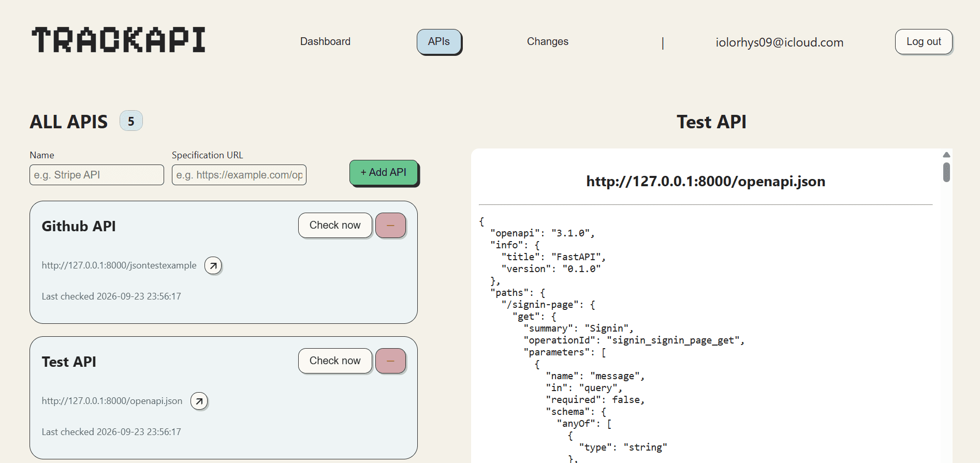Click the TRACKAPI logo

click(x=119, y=40)
